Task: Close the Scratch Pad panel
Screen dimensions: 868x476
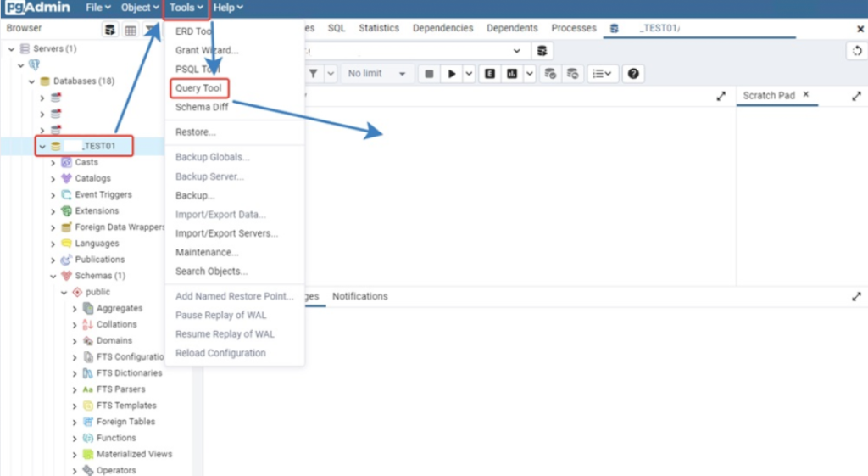Action: pos(806,95)
